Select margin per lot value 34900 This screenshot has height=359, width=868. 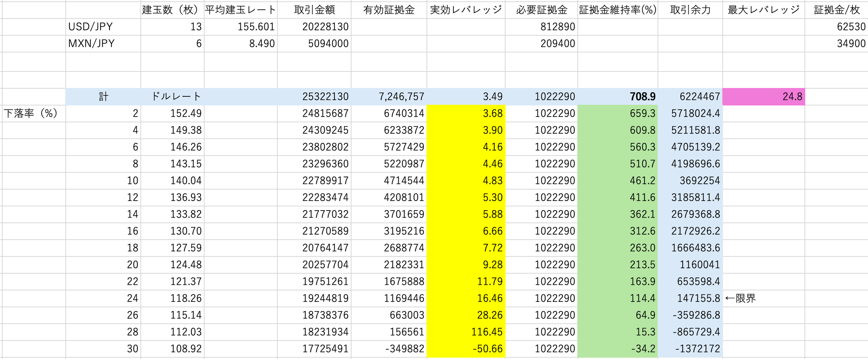pos(836,43)
